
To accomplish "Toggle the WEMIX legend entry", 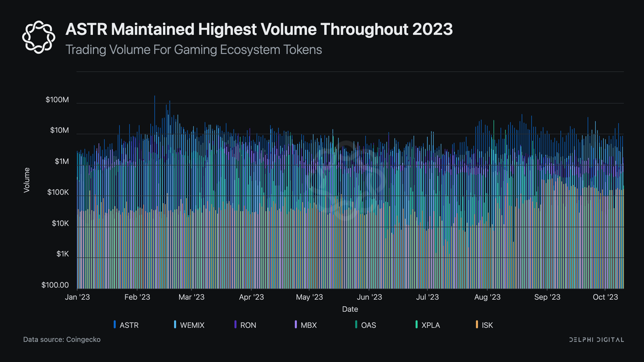I will 189,325.
